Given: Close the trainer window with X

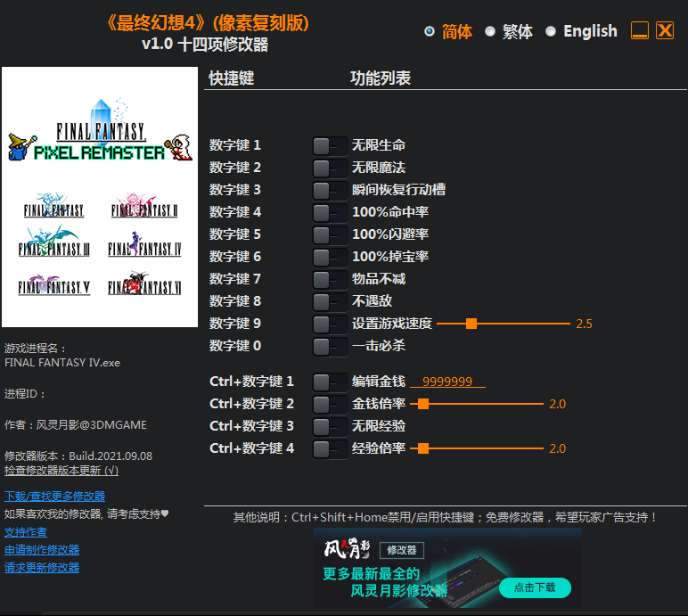Looking at the screenshot, I should pyautogui.click(x=665, y=30).
